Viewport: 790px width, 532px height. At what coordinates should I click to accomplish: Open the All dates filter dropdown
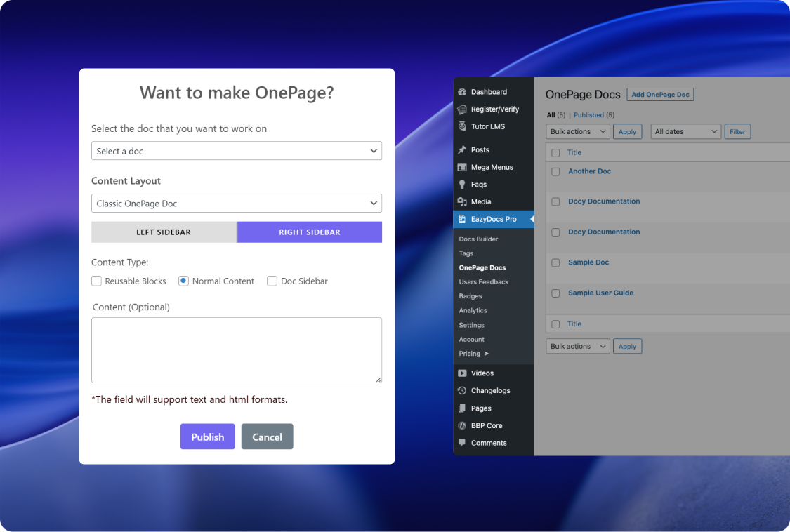pyautogui.click(x=686, y=132)
